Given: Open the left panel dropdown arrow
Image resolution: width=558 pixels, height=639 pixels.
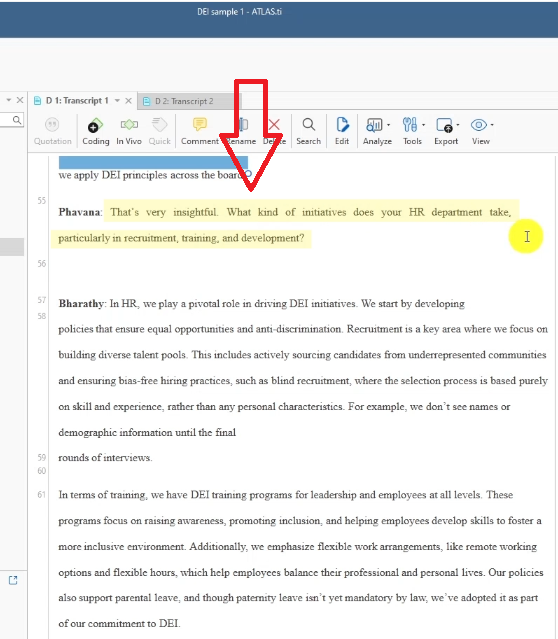Looking at the screenshot, I should (x=9, y=100).
